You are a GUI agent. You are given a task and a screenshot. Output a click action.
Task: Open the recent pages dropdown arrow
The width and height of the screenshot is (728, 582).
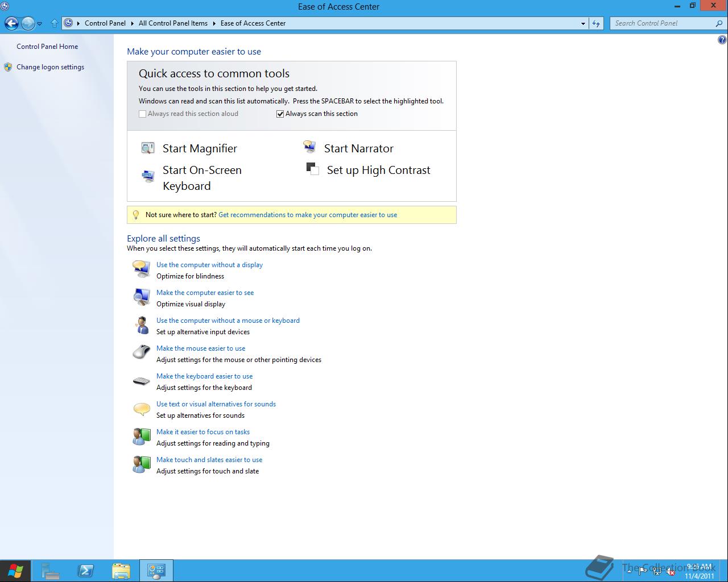[40, 24]
